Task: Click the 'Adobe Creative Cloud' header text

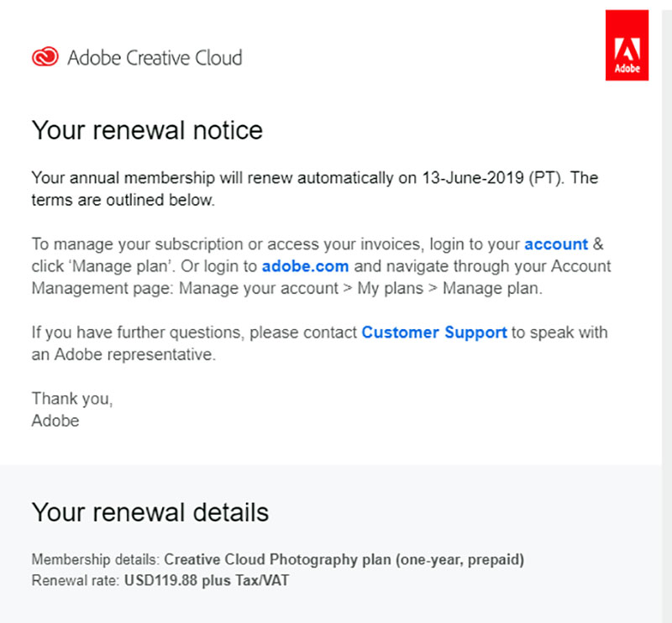Action: tap(155, 58)
